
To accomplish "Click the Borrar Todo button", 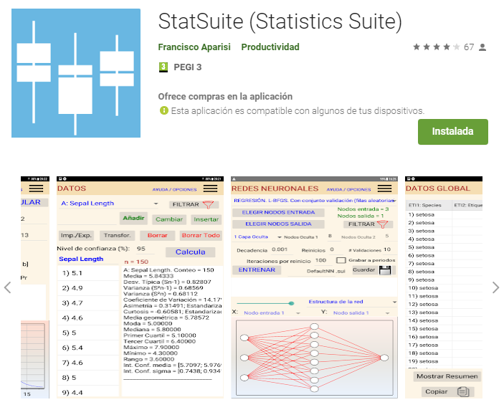I will [x=201, y=235].
